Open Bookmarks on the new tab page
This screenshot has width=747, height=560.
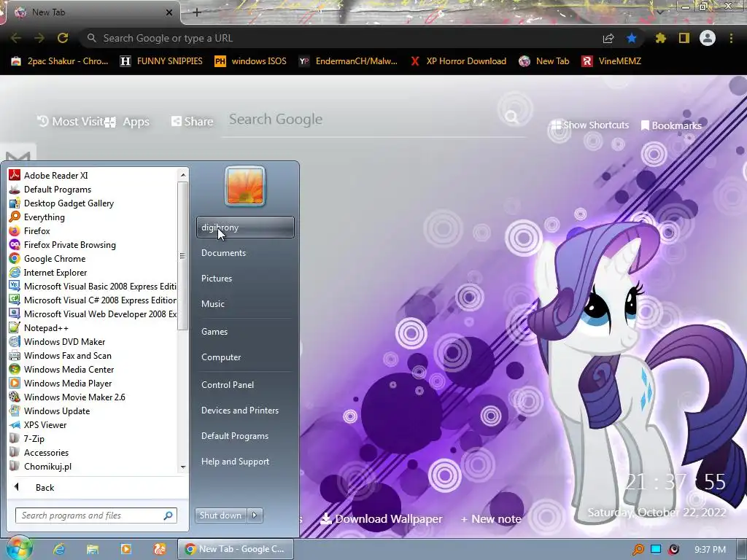(671, 125)
